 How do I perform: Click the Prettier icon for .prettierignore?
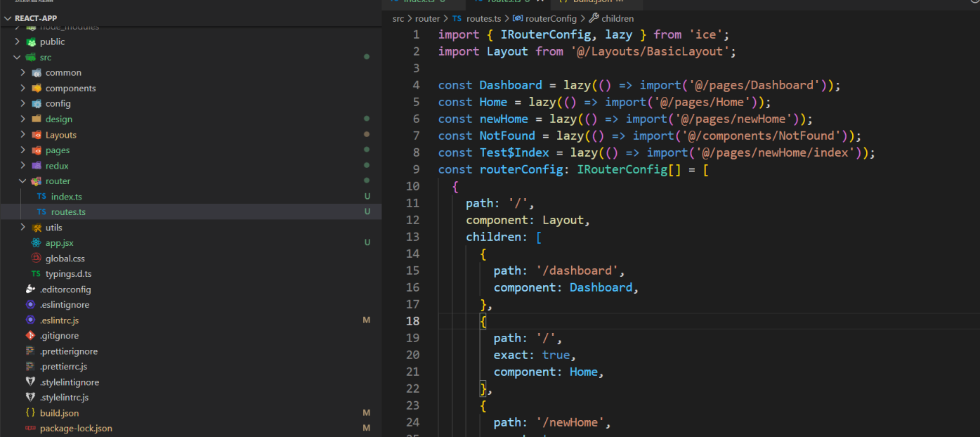30,351
